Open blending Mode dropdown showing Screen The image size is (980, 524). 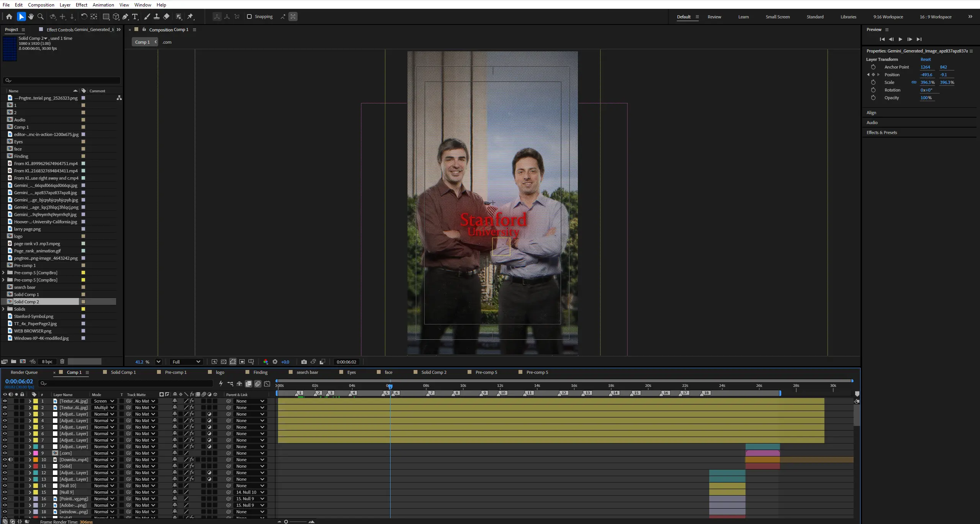click(104, 401)
